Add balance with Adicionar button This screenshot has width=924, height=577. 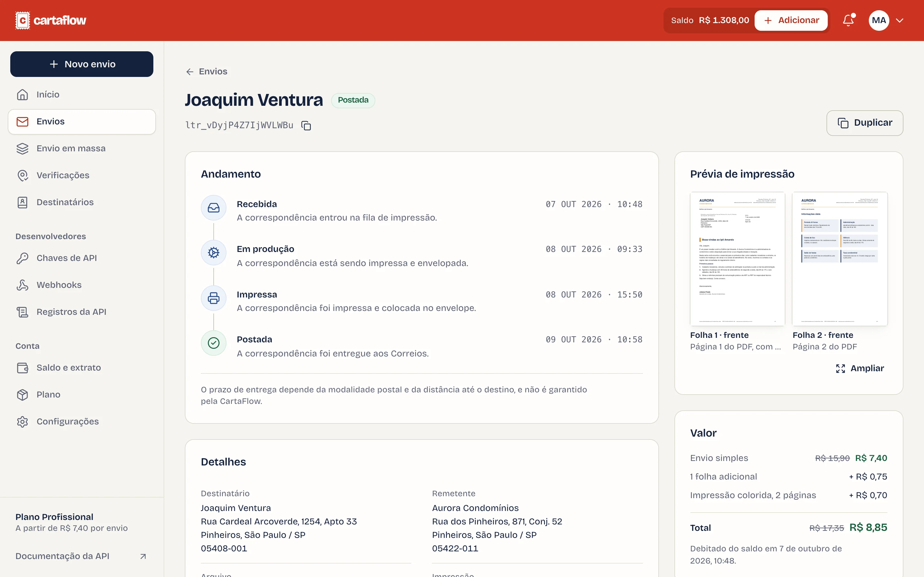click(791, 20)
